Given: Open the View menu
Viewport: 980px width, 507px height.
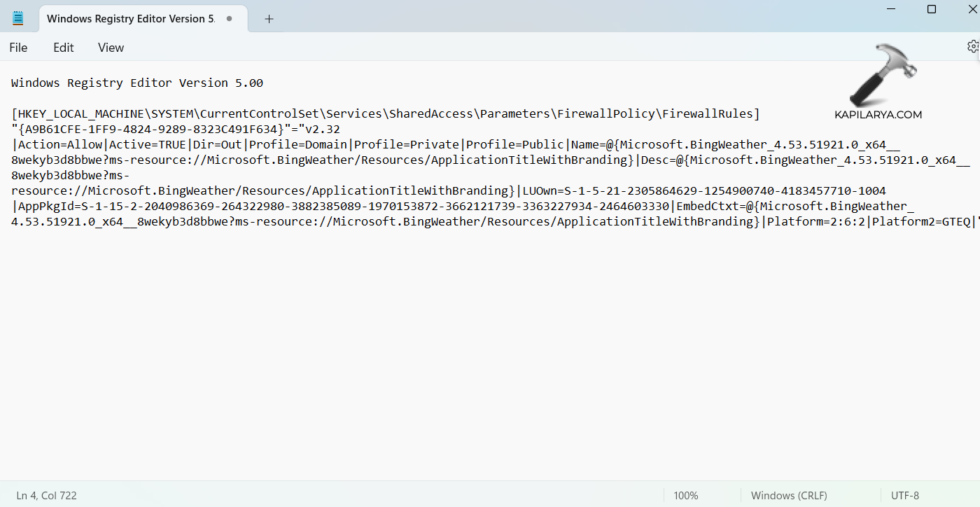Looking at the screenshot, I should tap(111, 48).
